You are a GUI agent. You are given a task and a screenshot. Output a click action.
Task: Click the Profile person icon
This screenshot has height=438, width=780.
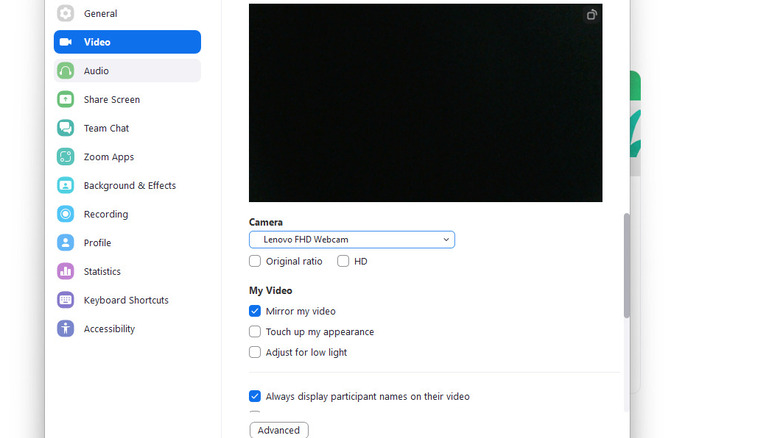coord(65,243)
